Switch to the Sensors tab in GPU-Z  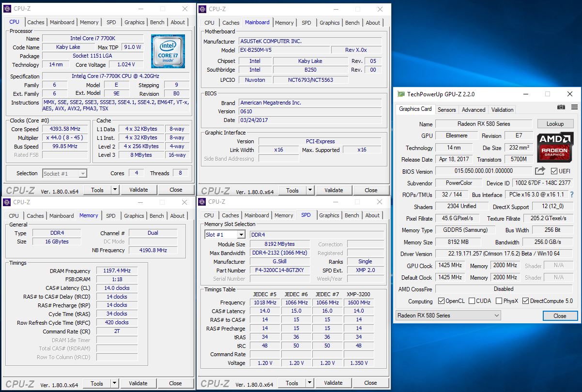click(x=446, y=109)
